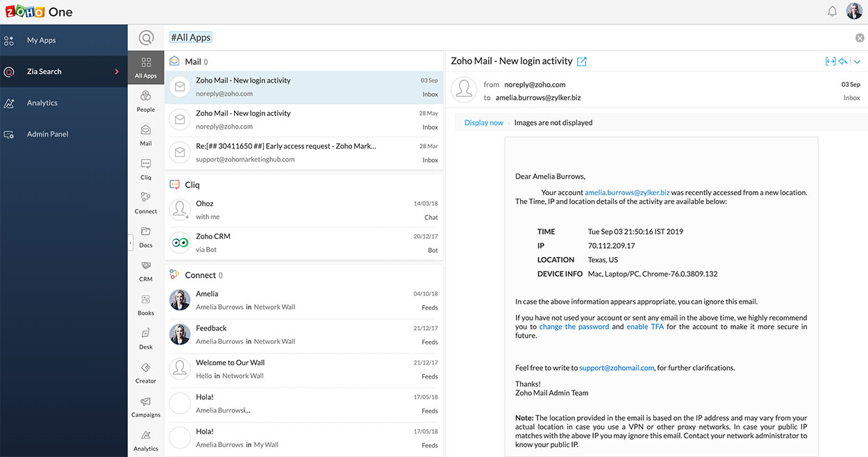Open email in new window icon
This screenshot has width=868, height=457.
(582, 61)
